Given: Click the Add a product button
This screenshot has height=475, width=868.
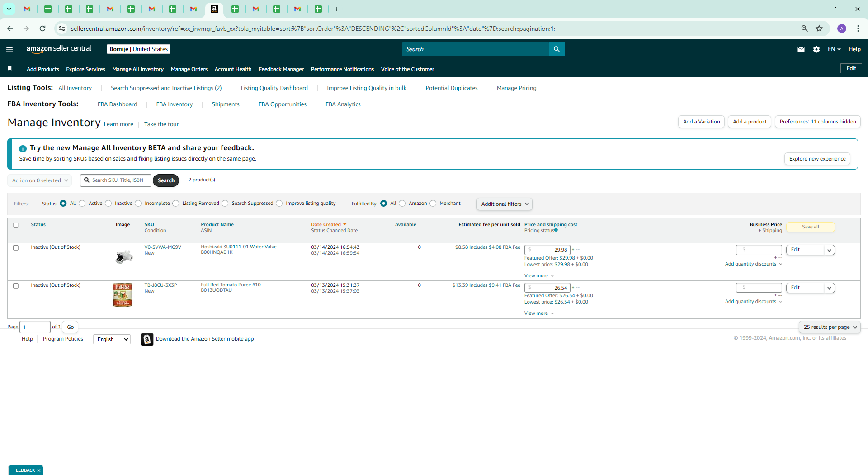Looking at the screenshot, I should pyautogui.click(x=750, y=122).
